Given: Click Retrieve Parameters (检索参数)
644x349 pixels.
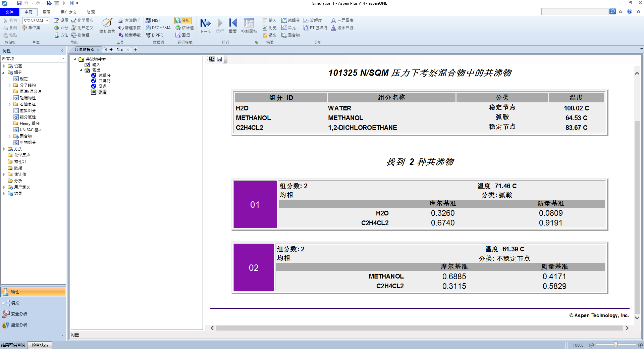Looking at the screenshot, I should coord(130,35).
